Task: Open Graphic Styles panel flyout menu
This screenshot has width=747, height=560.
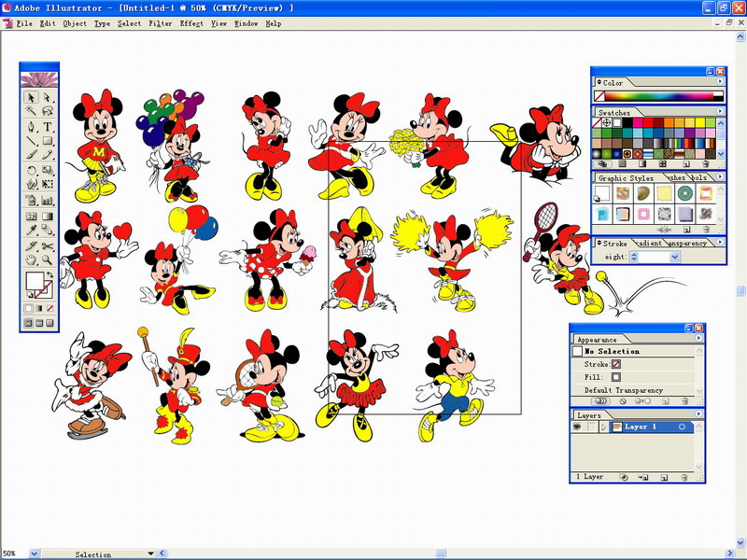Action: (720, 176)
